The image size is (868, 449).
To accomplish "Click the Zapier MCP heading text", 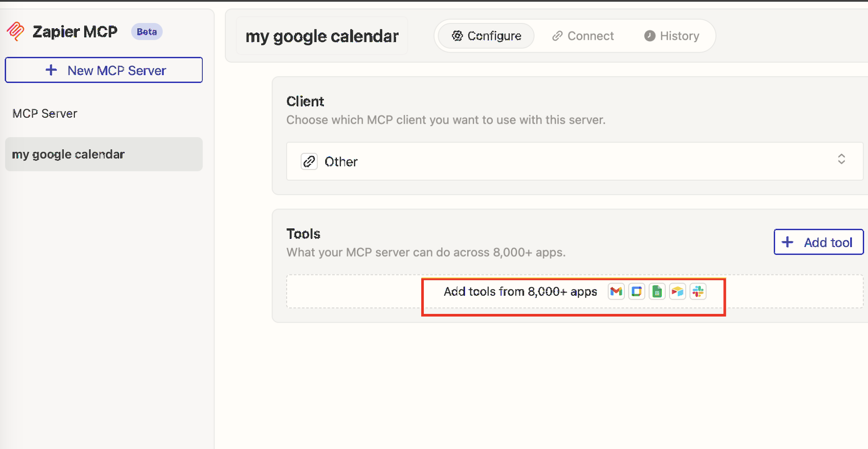I will point(75,32).
